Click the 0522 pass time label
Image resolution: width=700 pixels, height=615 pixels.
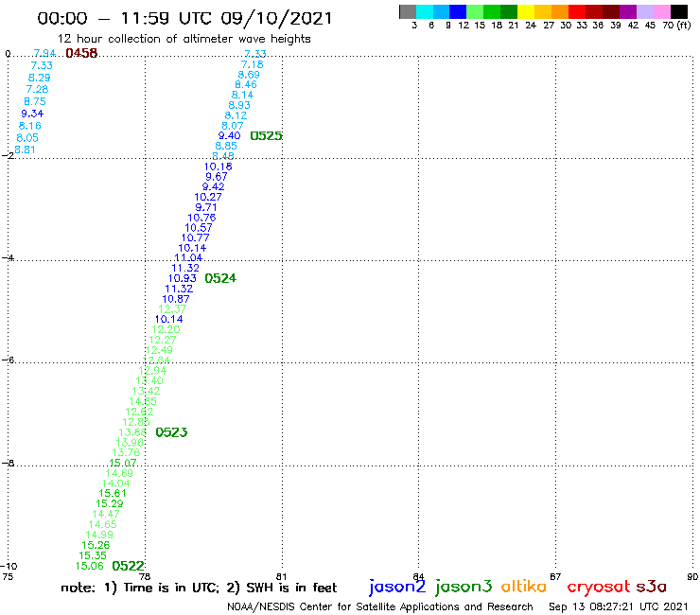tap(128, 566)
